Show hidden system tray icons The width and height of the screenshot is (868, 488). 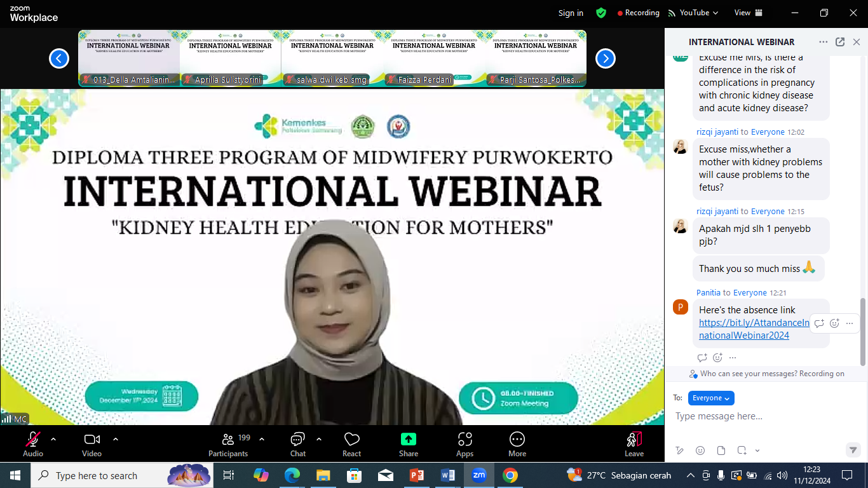click(691, 475)
